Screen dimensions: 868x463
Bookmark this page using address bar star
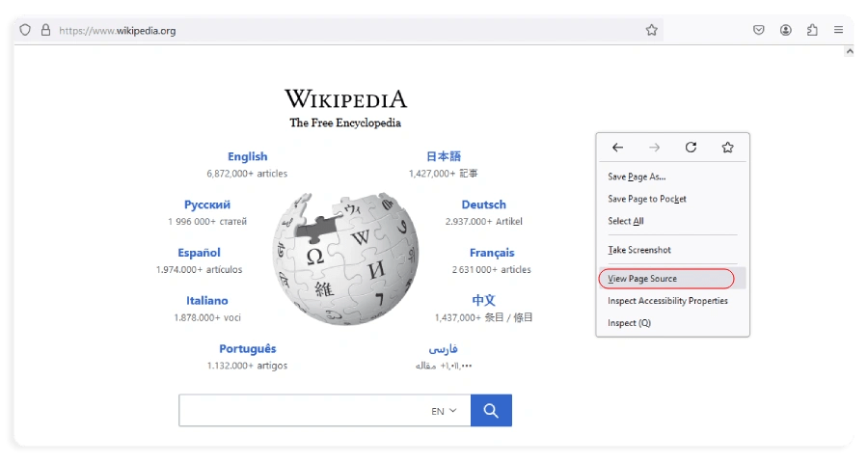click(x=652, y=30)
